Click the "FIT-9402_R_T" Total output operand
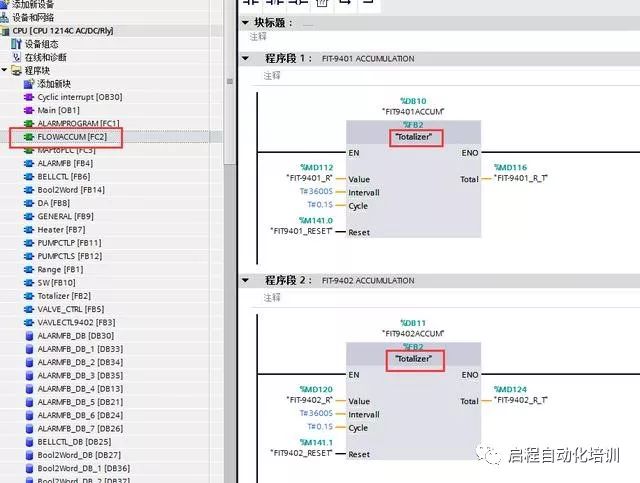 526,400
